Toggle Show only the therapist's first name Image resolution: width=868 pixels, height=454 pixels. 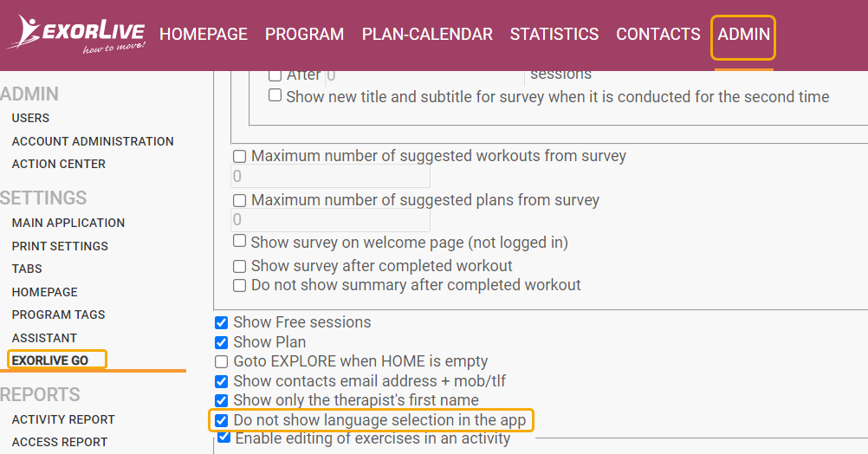pyautogui.click(x=222, y=400)
